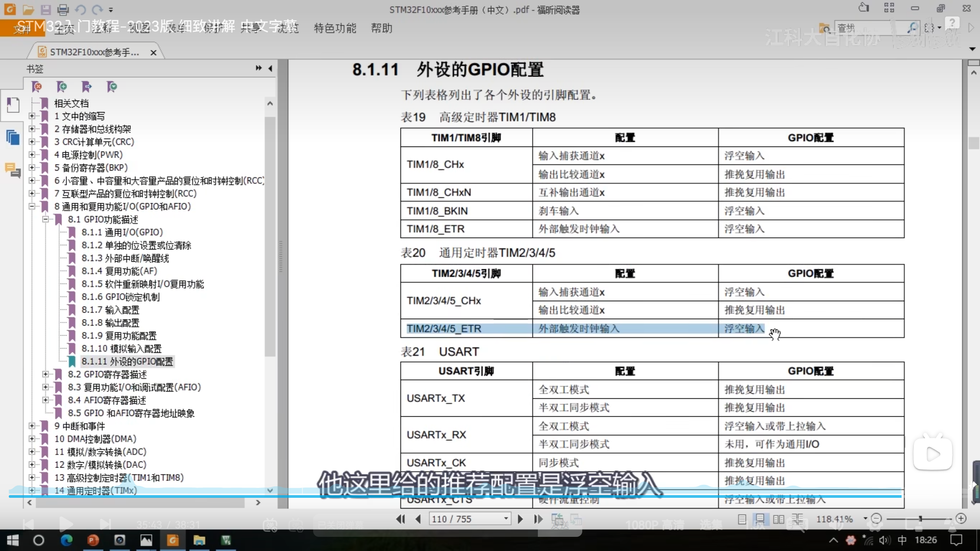Jump to first page arrow
This screenshot has width=980, height=551.
coord(400,519)
